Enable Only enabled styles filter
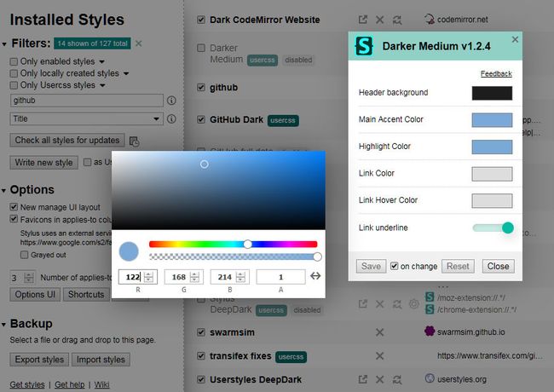Screen dimensions: 554x392 [14, 62]
